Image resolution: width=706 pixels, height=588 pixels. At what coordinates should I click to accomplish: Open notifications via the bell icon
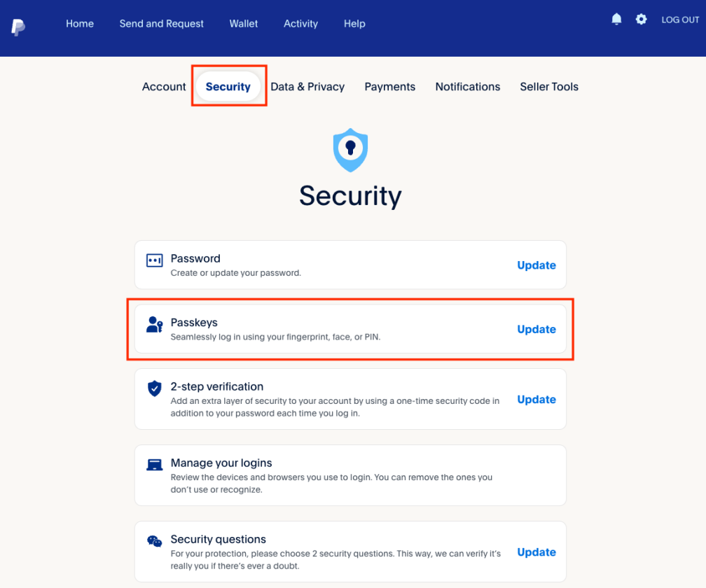tap(616, 19)
